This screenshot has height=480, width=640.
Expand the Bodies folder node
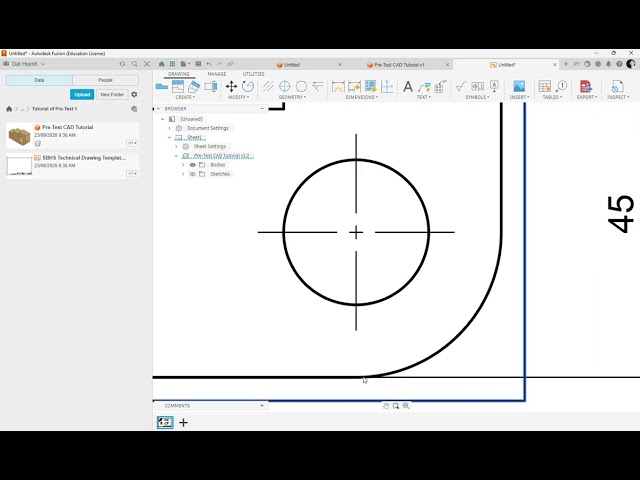pyautogui.click(x=183, y=165)
